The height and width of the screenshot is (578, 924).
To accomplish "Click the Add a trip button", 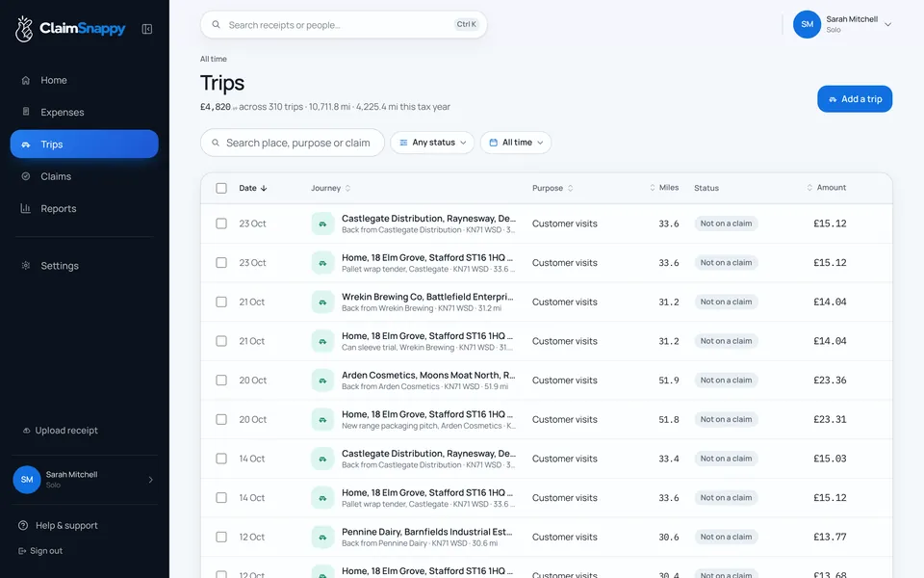I will tap(855, 99).
